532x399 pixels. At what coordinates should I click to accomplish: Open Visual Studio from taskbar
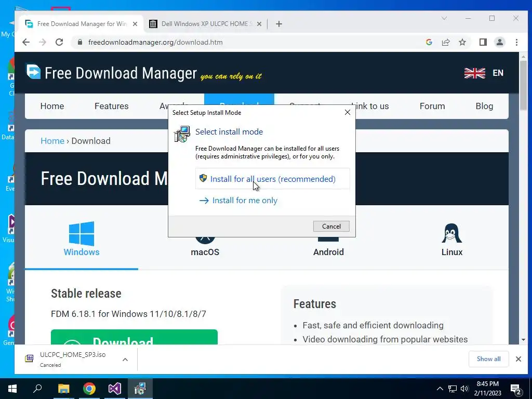(x=115, y=389)
